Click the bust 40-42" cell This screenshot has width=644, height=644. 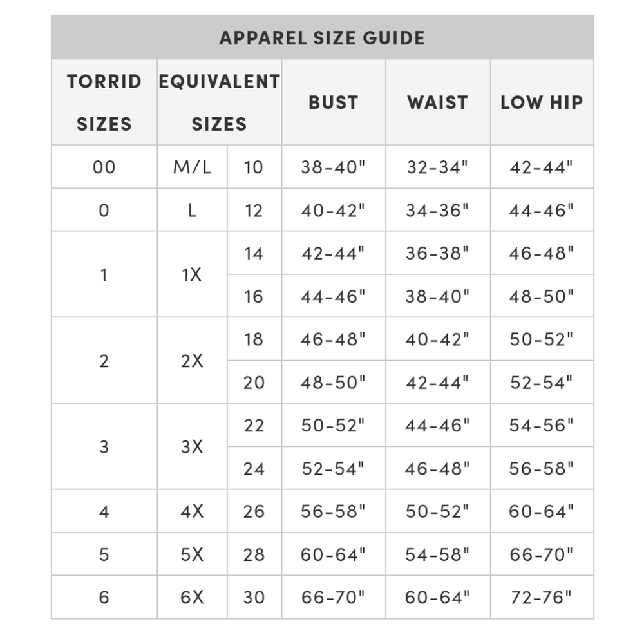pos(334,211)
